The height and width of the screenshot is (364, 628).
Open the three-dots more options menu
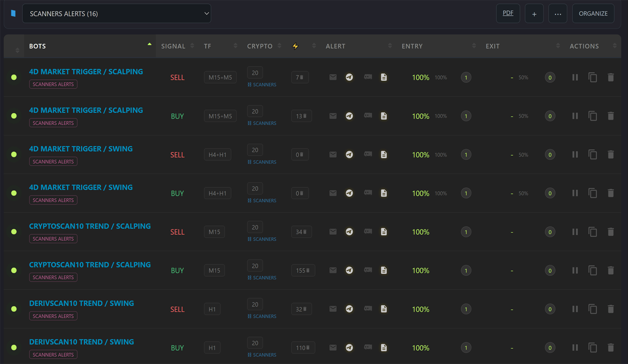[558, 13]
